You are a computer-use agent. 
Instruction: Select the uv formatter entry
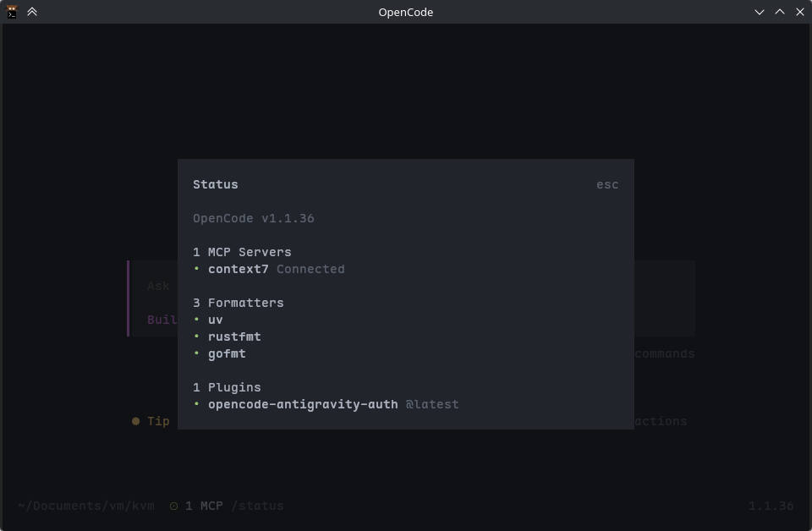(216, 320)
